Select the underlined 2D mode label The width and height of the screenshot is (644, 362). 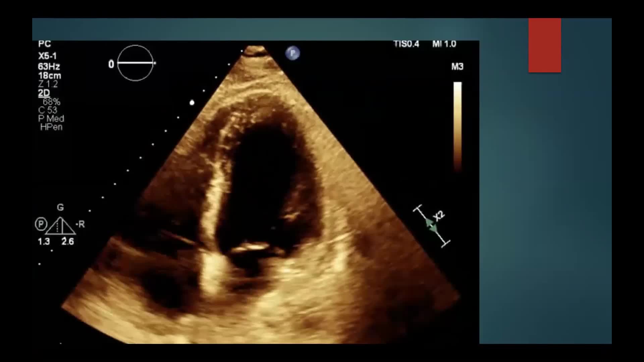click(x=44, y=93)
